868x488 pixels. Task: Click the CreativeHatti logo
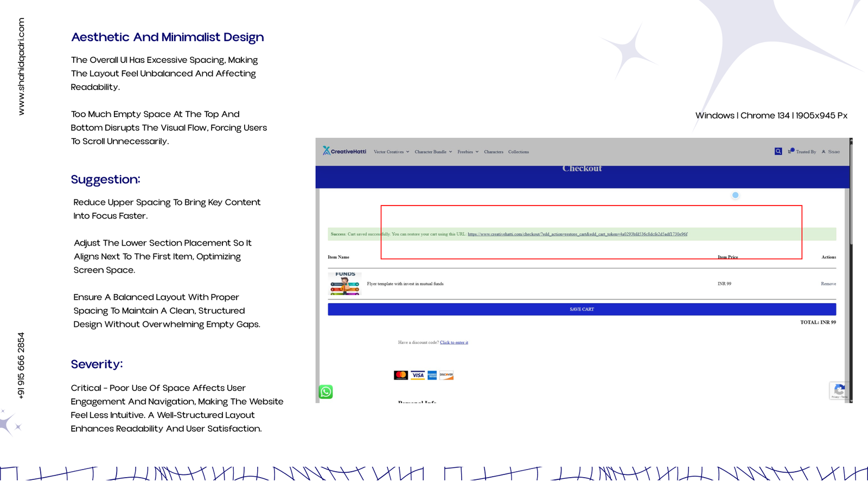click(x=344, y=151)
